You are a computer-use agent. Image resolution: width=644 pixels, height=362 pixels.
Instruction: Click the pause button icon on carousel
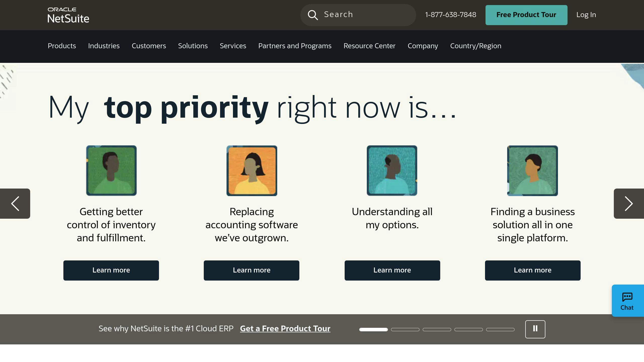pyautogui.click(x=535, y=329)
